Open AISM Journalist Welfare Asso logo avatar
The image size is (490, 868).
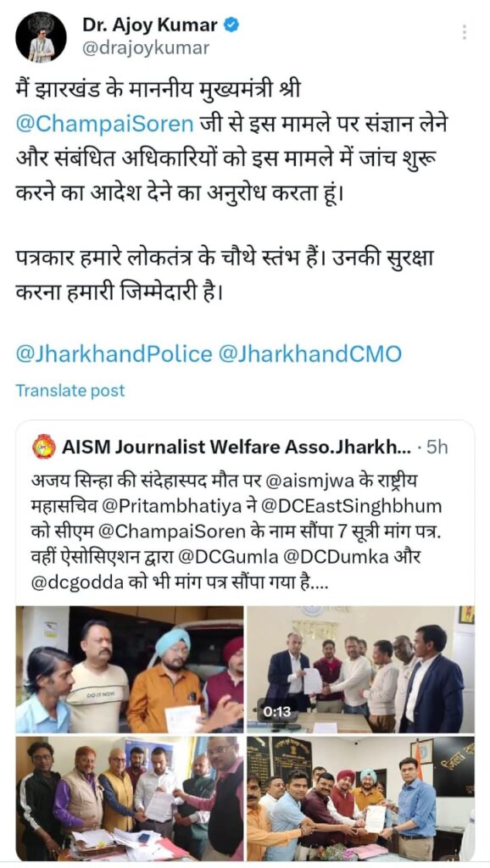[x=44, y=447]
